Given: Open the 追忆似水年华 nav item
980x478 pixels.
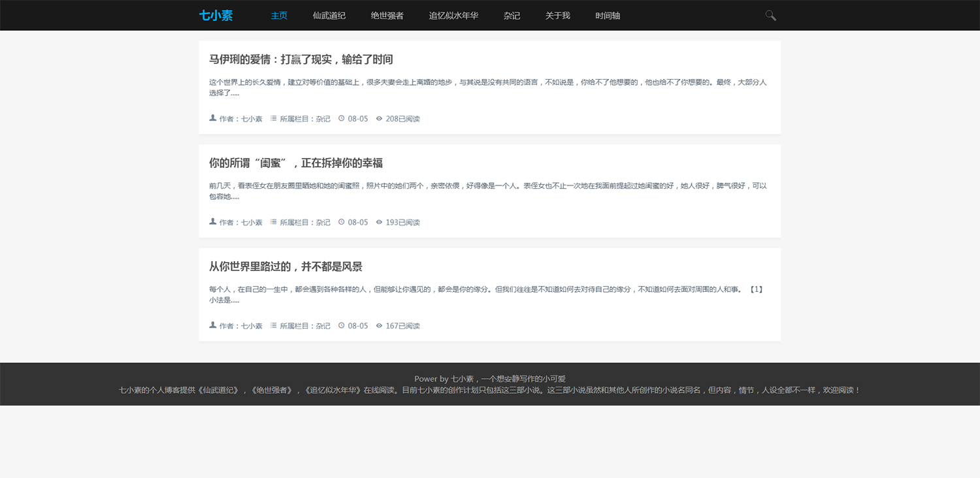Looking at the screenshot, I should click(453, 16).
